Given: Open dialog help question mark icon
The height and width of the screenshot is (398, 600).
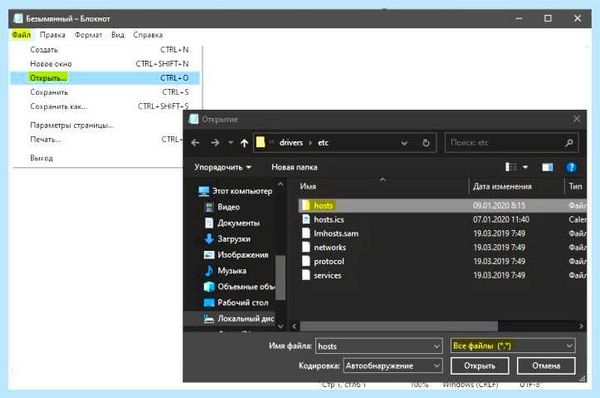Looking at the screenshot, I should coord(571,167).
